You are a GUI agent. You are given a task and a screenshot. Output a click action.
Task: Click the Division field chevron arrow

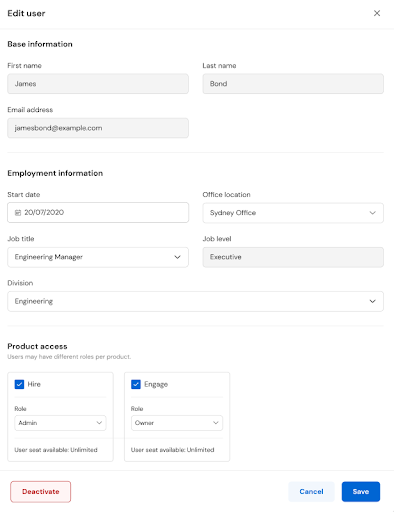point(372,301)
